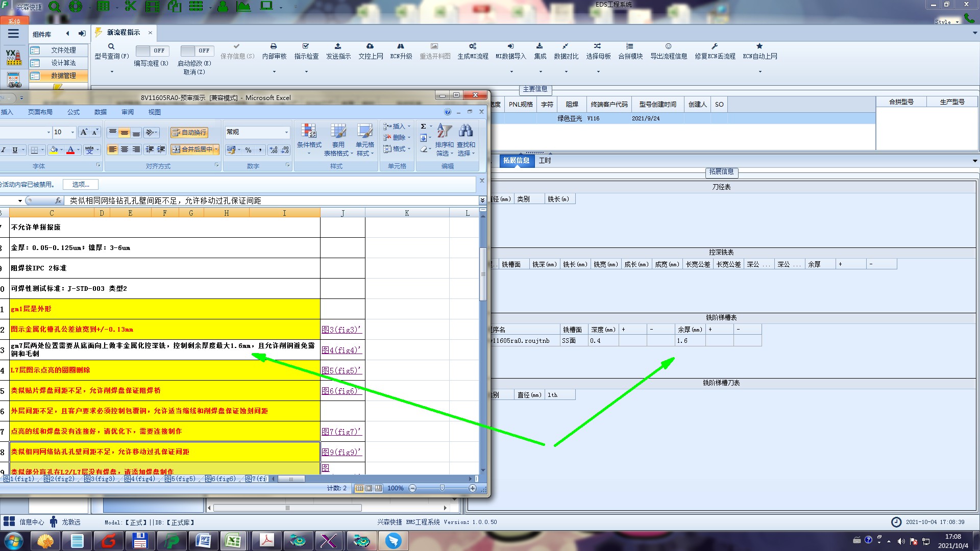The image size is (980, 551).
Task: Click the 选项... security options button
Action: click(81, 185)
